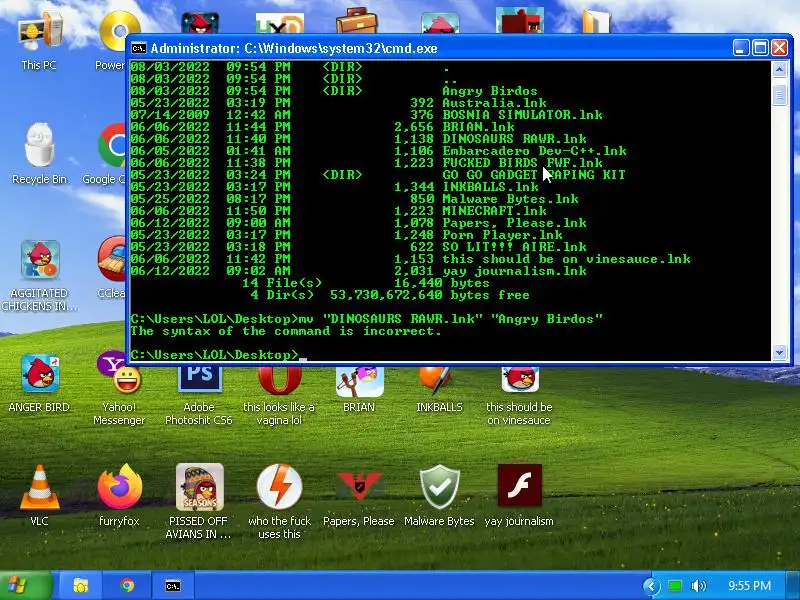Select the CCleaner desktop icon
Image resolution: width=800 pixels, height=600 pixels.
pyautogui.click(x=111, y=268)
